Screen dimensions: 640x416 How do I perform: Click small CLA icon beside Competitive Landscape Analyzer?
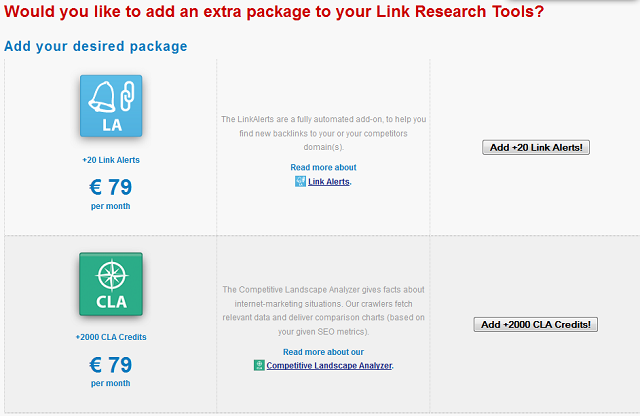pos(259,365)
